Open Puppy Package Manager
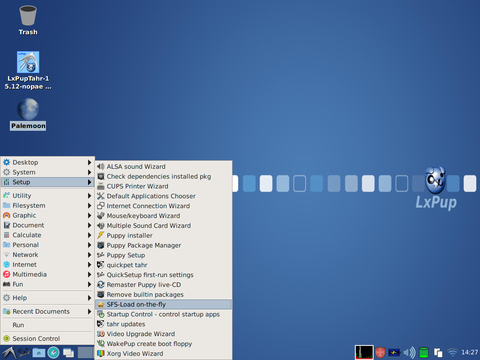Viewport: 480px width, 360px height. click(x=164, y=245)
